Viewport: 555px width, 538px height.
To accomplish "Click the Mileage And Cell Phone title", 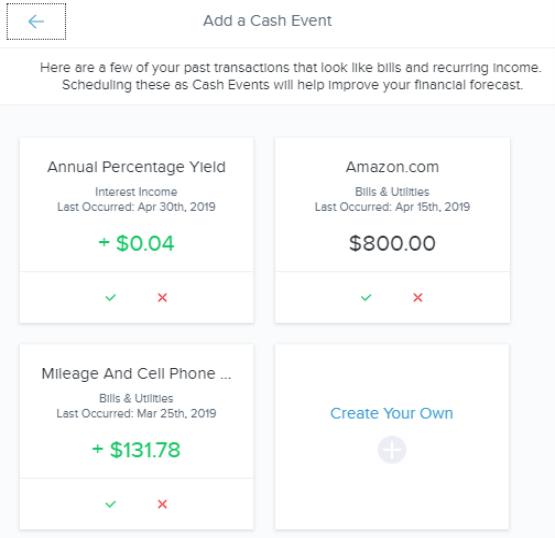I will point(136,373).
